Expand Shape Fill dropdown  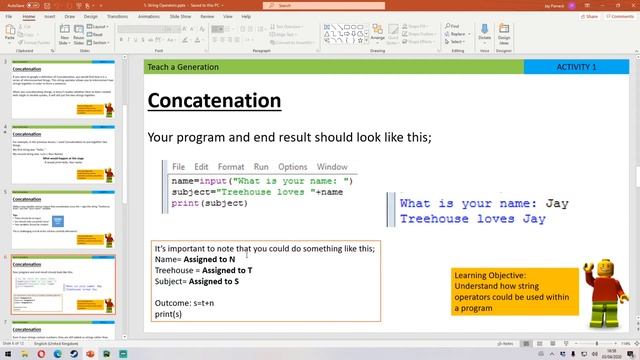point(415,26)
